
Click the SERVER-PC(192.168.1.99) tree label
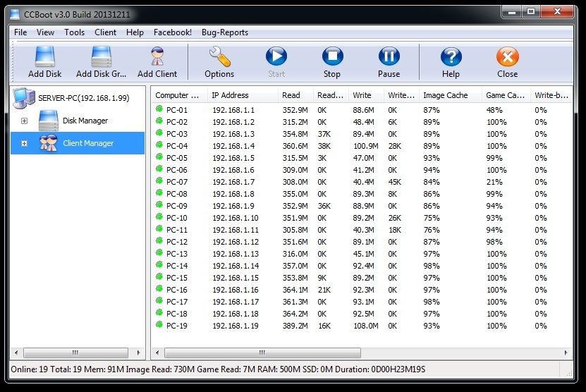(x=84, y=98)
